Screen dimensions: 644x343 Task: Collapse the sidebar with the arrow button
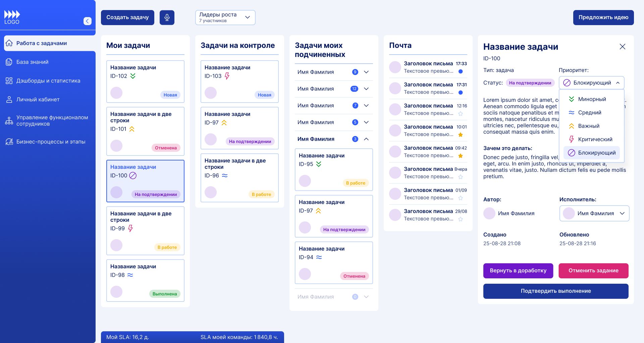point(87,21)
